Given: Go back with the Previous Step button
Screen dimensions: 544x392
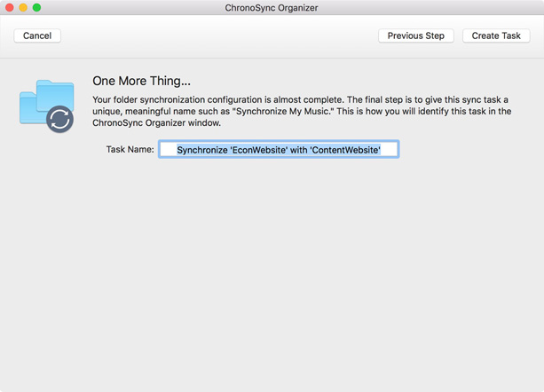Looking at the screenshot, I should pos(415,35).
